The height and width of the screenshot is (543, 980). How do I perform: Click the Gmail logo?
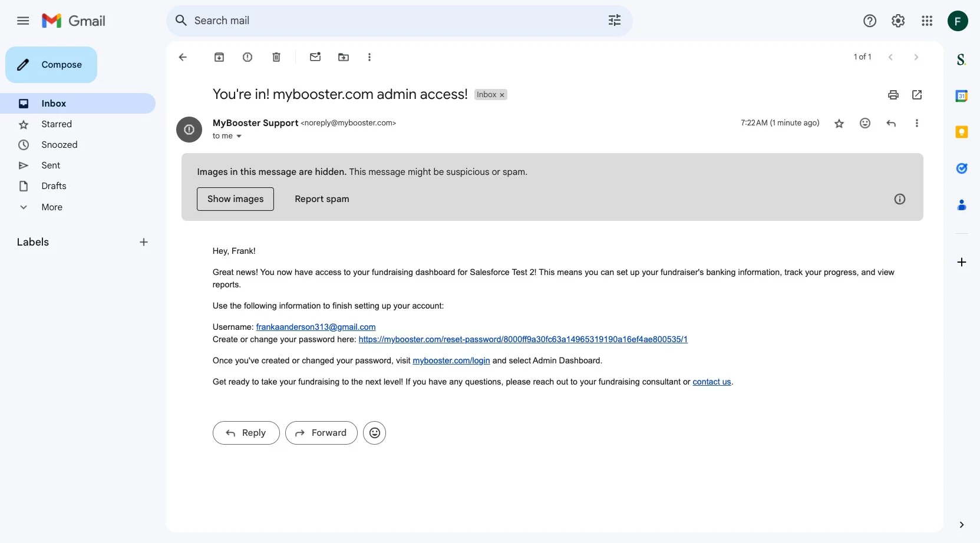tap(74, 21)
